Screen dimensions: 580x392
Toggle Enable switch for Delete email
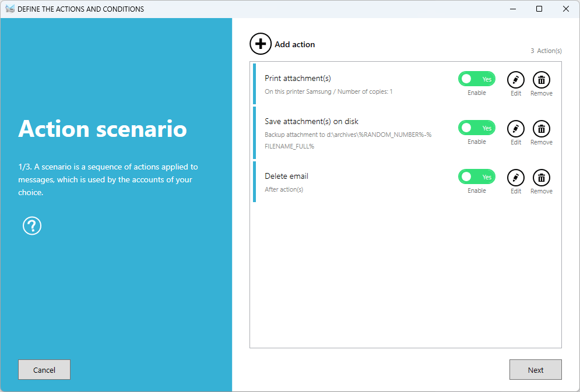click(476, 176)
